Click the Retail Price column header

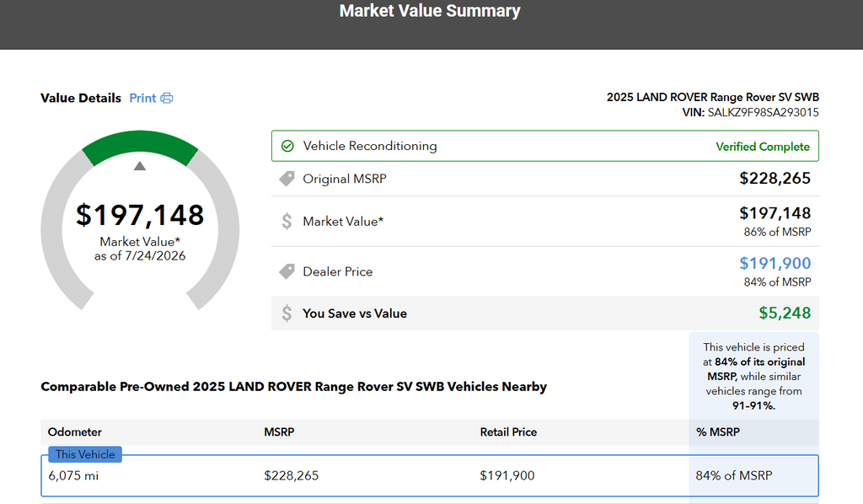[x=508, y=432]
